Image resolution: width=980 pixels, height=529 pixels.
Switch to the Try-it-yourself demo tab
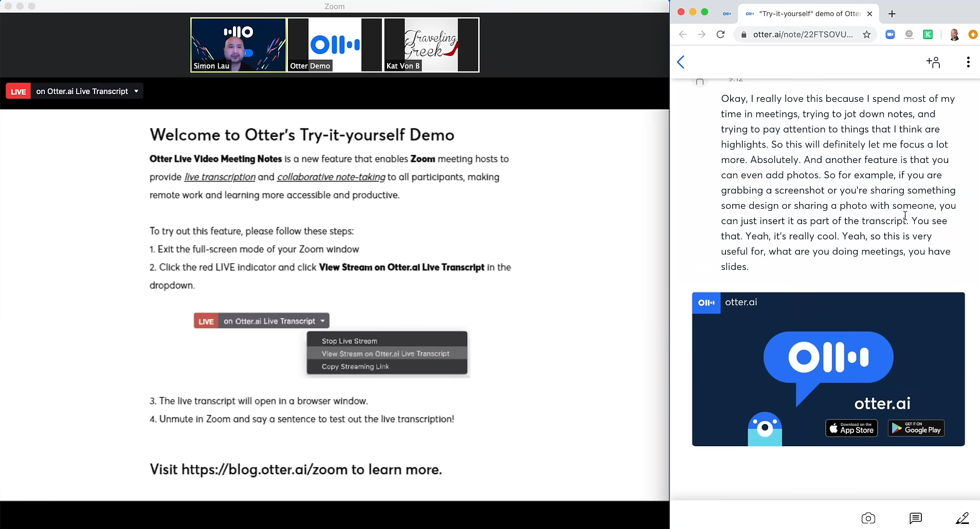[x=809, y=14]
